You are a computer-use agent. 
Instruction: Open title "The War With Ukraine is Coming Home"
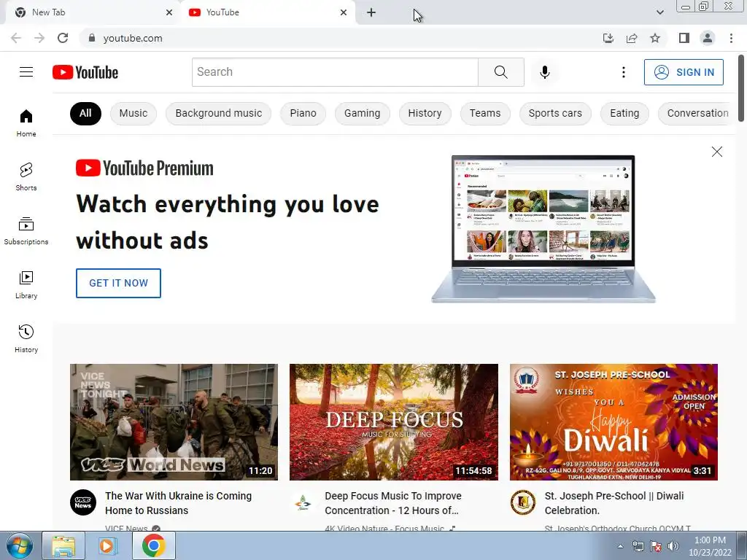click(178, 503)
